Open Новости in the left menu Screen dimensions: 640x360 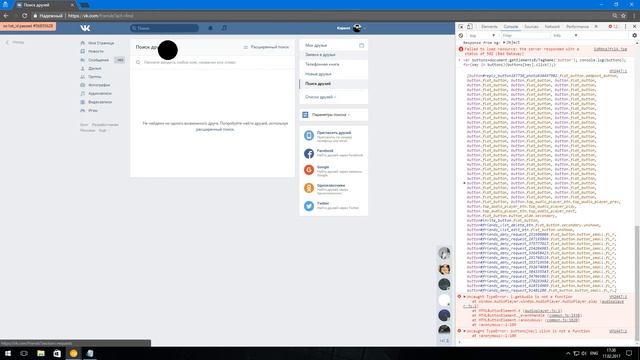pos(92,51)
